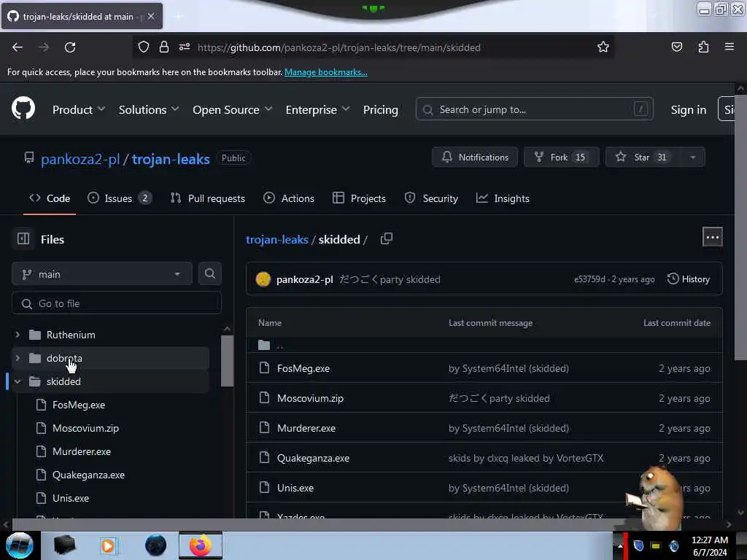
Task: Select Murderer.exe in the sidebar tree
Action: 82,451
